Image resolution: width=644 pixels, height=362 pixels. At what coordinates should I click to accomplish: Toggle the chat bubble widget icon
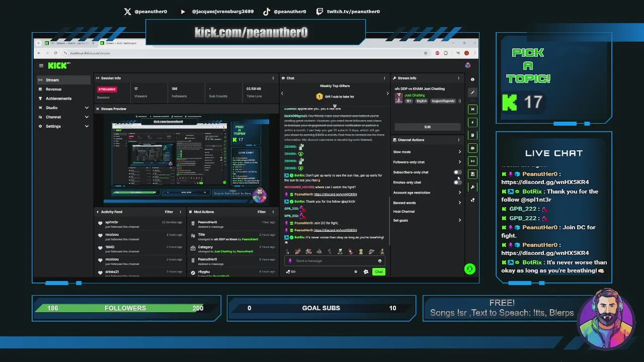pos(472,148)
